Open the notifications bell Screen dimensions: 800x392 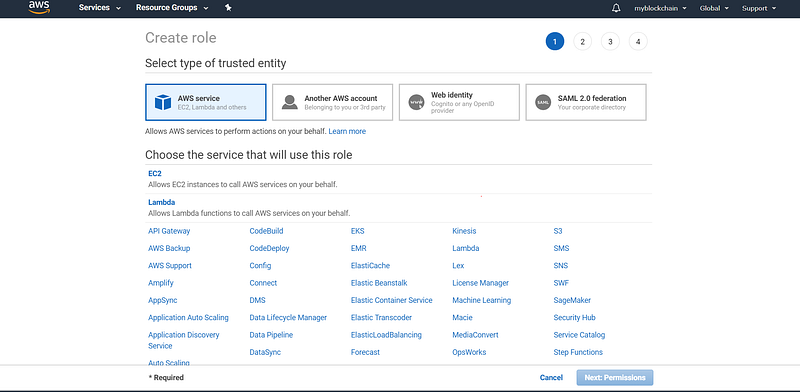click(616, 8)
